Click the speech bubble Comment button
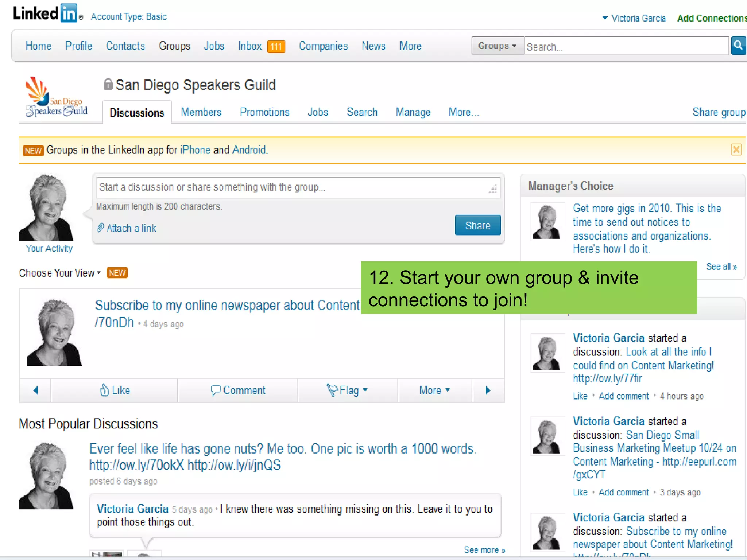747x560 pixels. point(238,390)
